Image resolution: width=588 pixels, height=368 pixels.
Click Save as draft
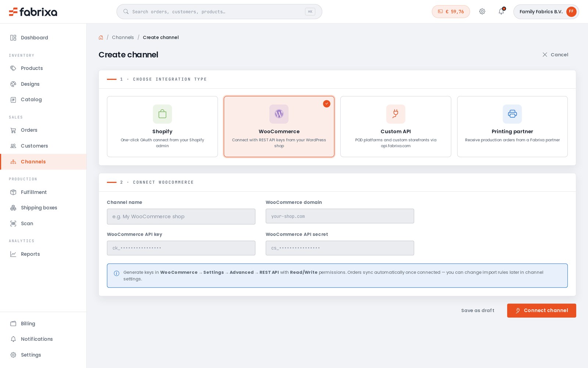(x=478, y=311)
